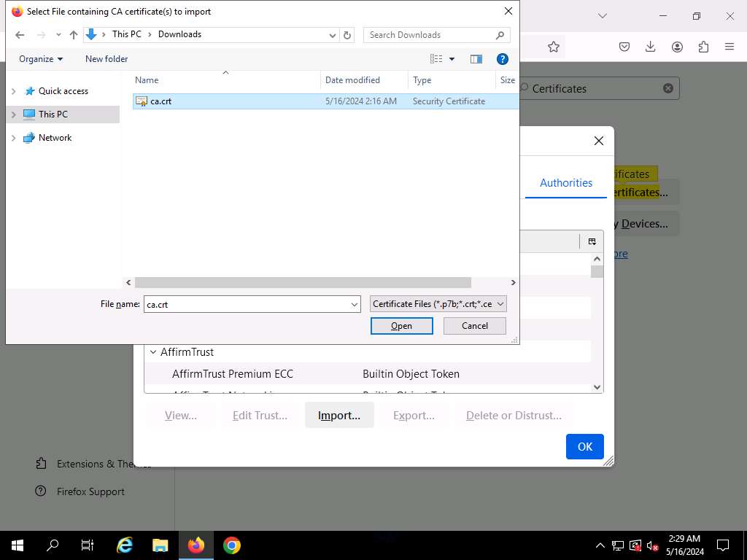Cancel the file selection dialog
Screen dimensions: 747x560
474,326
